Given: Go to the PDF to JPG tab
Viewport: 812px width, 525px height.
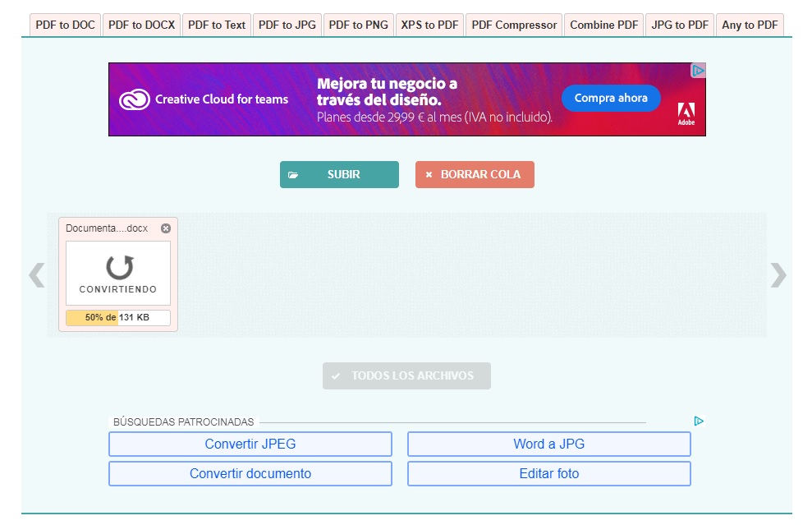Looking at the screenshot, I should [287, 25].
